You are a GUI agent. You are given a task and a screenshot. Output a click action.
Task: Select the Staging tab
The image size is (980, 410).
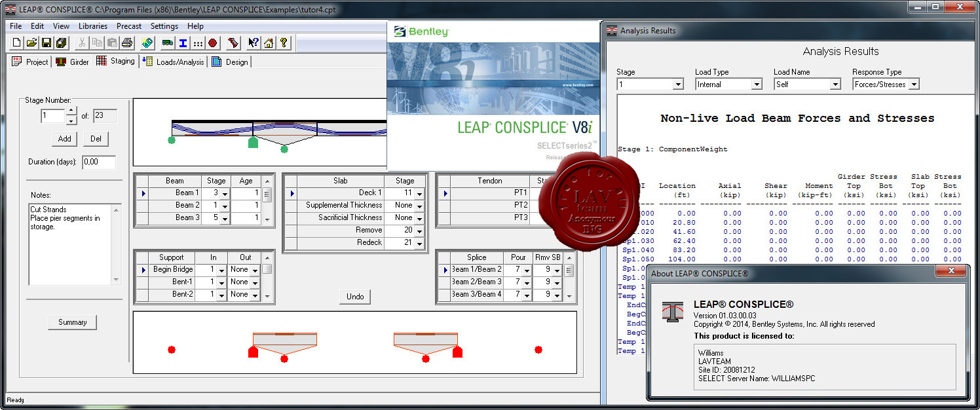[115, 61]
